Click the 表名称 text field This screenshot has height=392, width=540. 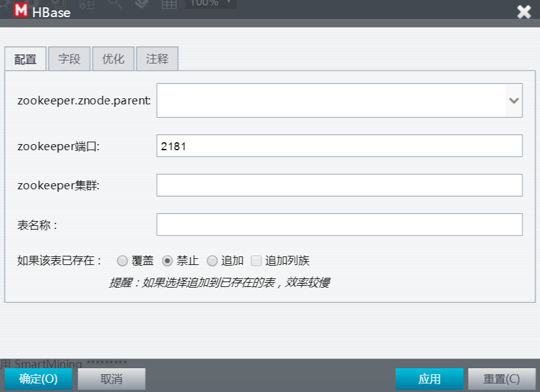pos(339,225)
